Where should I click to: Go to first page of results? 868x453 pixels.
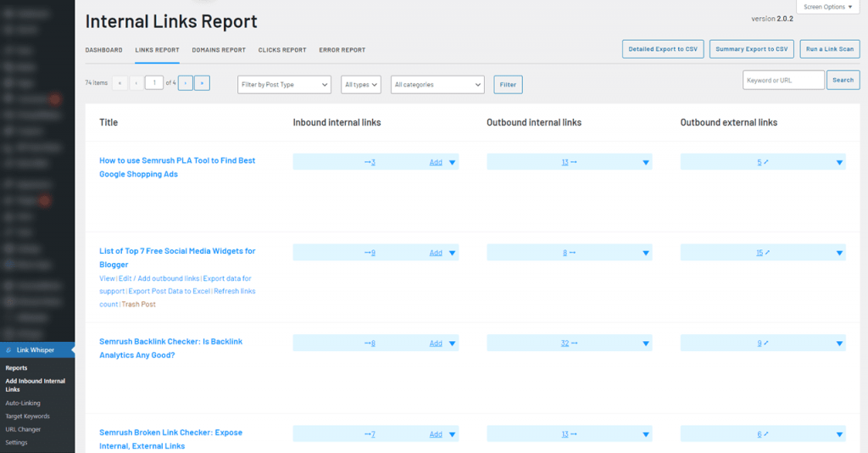coord(120,83)
